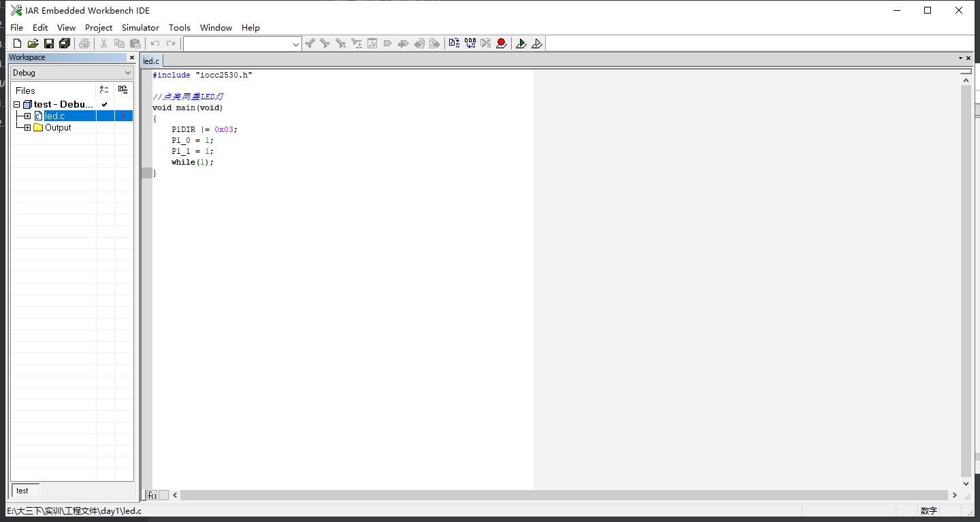The height and width of the screenshot is (522, 980).
Task: Select the test - Debug project node
Action: 63,105
